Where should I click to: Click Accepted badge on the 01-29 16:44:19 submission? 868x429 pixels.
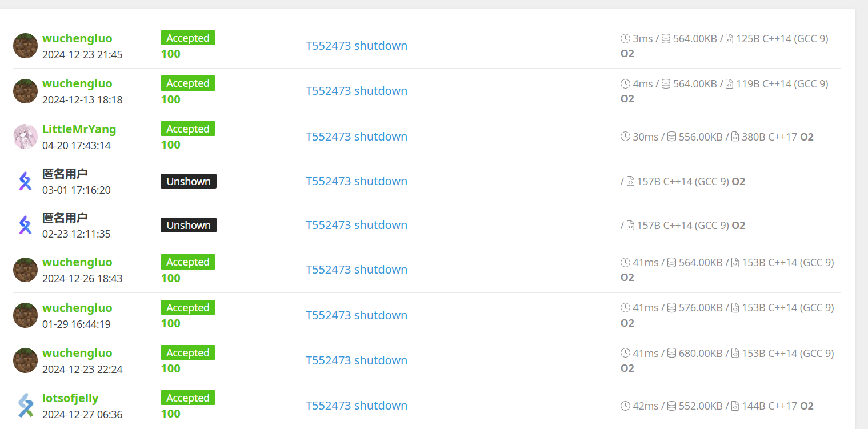pyautogui.click(x=188, y=308)
